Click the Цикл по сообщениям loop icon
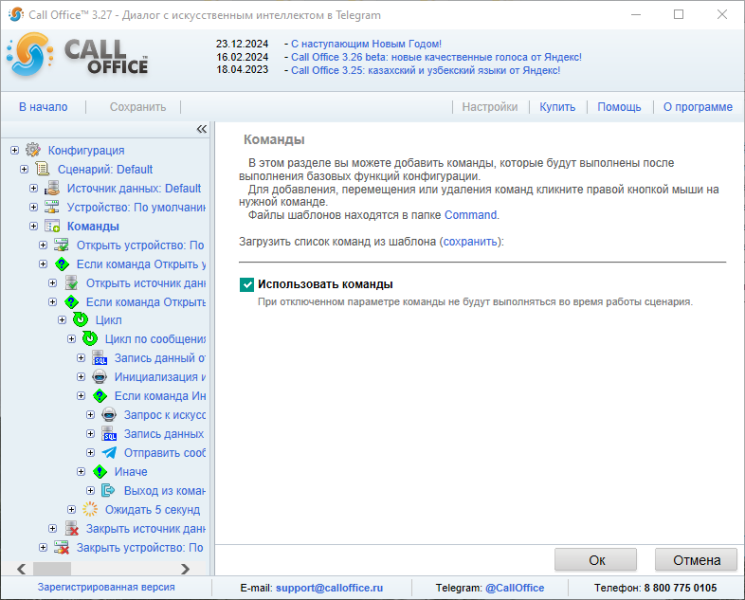745x600 pixels. (x=90, y=338)
